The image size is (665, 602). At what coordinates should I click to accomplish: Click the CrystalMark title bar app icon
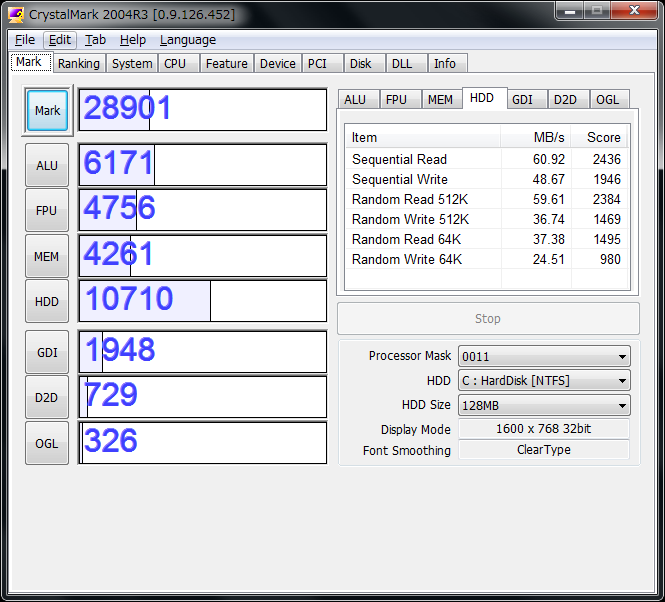pos(16,14)
